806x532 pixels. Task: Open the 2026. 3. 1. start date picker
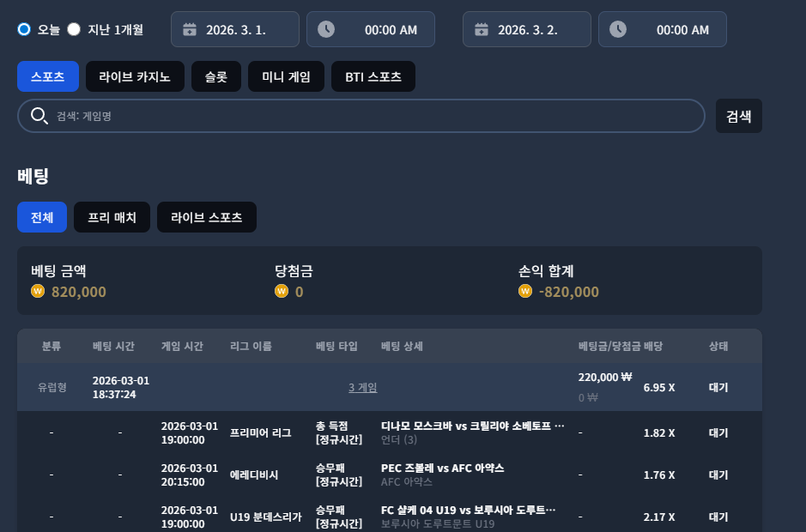235,29
